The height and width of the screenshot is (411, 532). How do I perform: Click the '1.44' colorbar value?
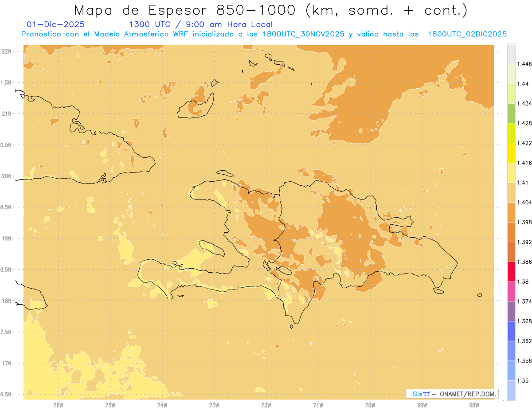(523, 83)
